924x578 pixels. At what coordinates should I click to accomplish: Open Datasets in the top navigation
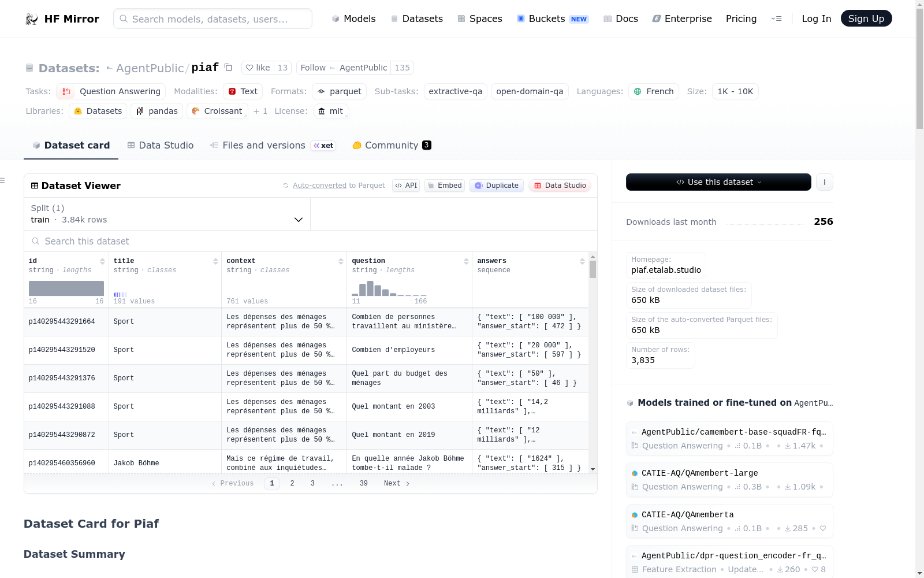417,18
